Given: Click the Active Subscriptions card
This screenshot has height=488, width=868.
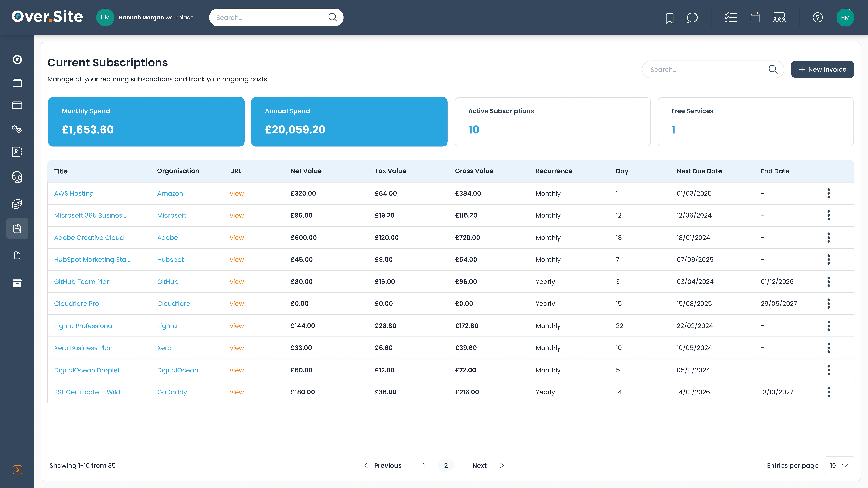Looking at the screenshot, I should [x=553, y=122].
